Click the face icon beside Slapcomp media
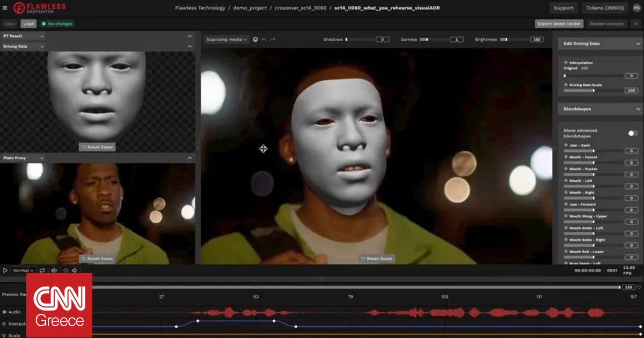This screenshot has height=338, width=644. point(255,40)
